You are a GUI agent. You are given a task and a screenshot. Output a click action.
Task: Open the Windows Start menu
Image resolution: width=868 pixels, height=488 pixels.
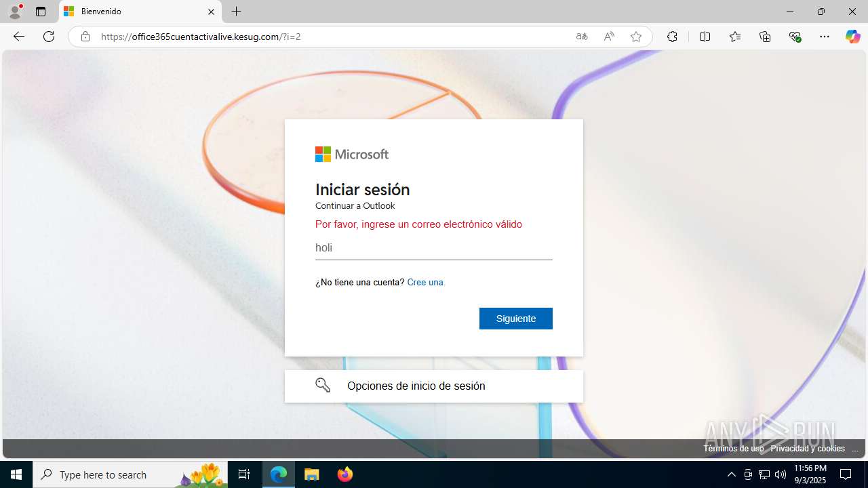(x=16, y=474)
